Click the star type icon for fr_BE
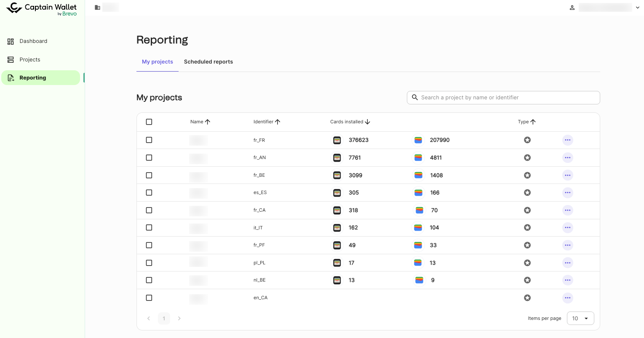Viewport: 644px width, 338px height. (527, 175)
